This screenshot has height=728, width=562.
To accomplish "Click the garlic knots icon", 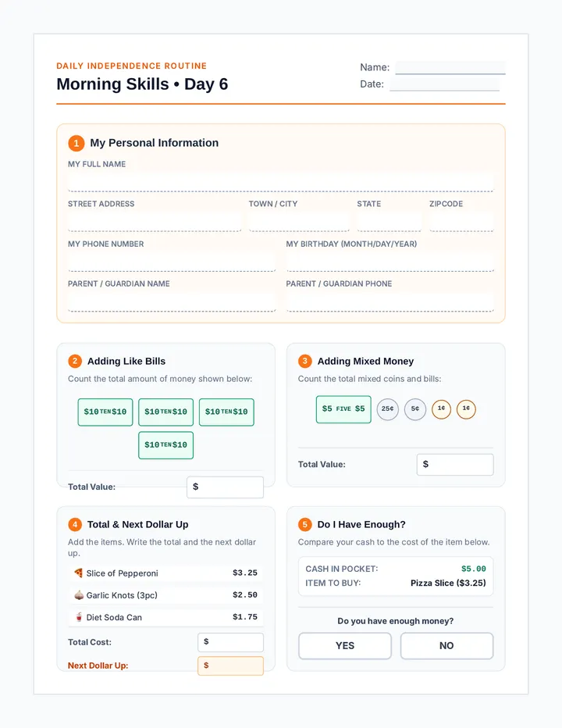I will (x=78, y=594).
